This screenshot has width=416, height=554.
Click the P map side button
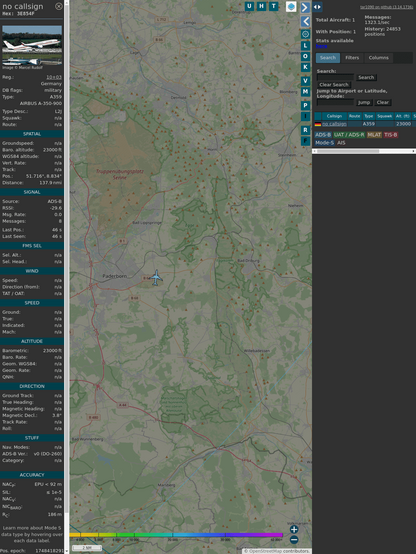[x=305, y=105]
